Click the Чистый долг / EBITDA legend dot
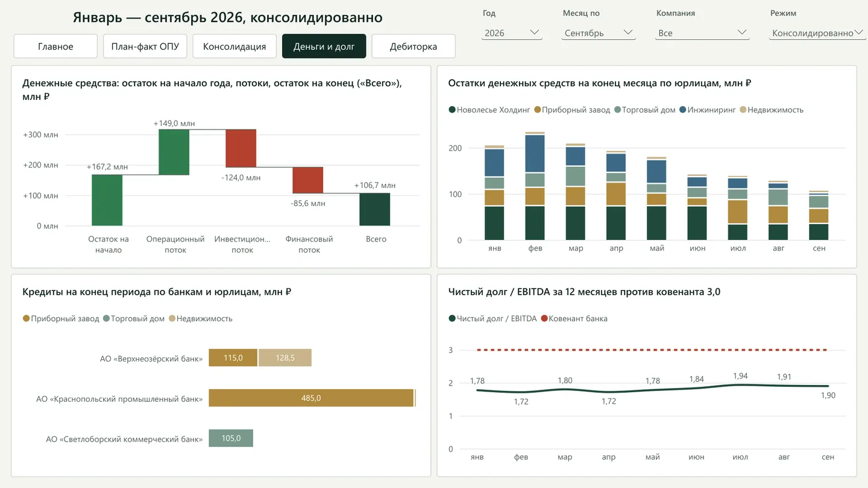 click(452, 319)
